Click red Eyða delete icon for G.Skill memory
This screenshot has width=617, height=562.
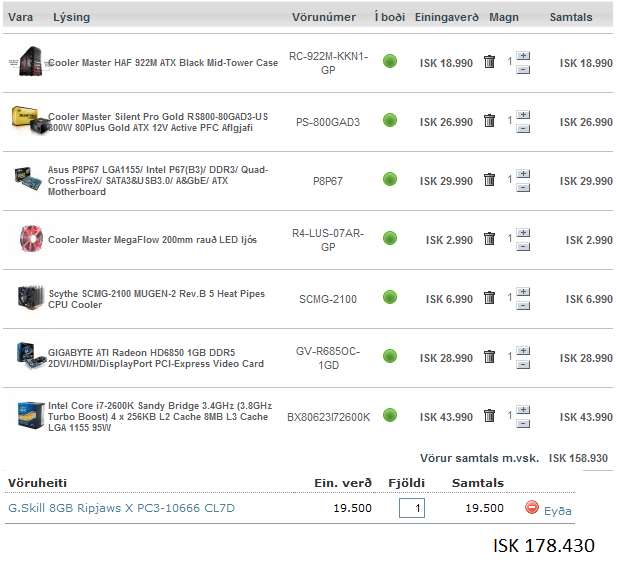click(x=532, y=508)
